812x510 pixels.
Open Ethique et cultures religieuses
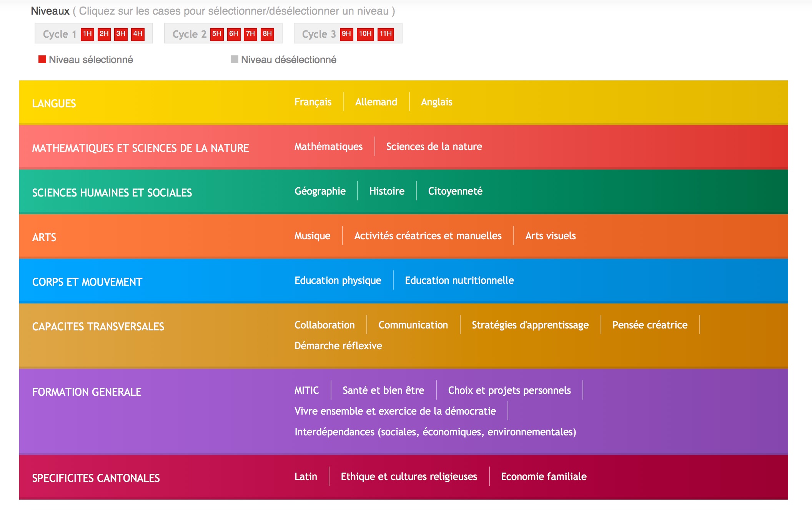click(x=409, y=477)
